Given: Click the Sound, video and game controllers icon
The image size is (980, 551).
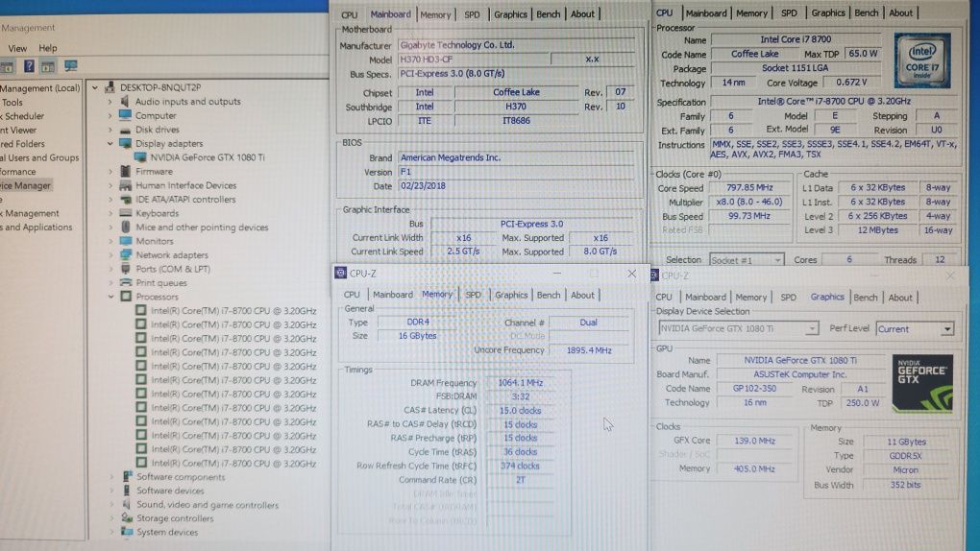Looking at the screenshot, I should click(x=127, y=504).
